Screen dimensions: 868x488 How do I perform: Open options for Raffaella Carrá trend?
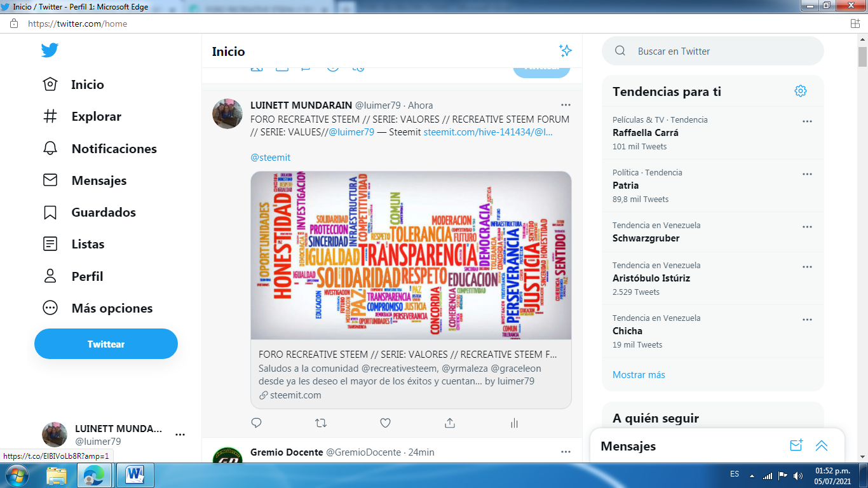click(x=807, y=121)
